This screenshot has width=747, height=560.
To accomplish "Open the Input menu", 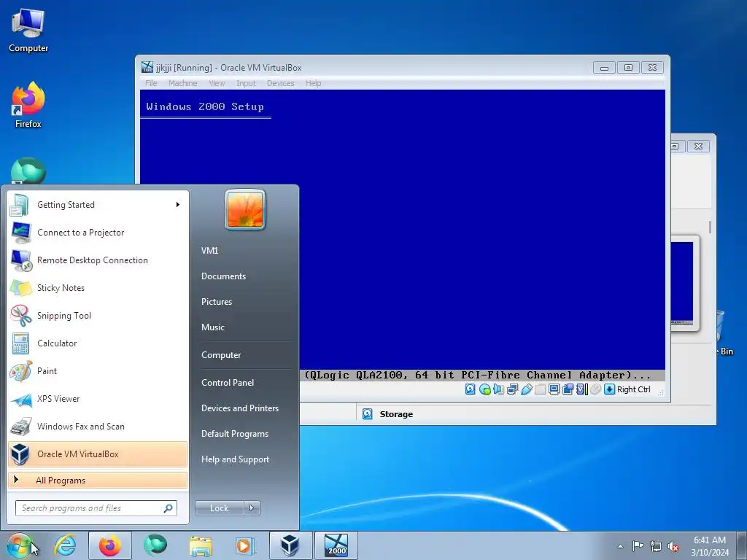I will pos(246,83).
